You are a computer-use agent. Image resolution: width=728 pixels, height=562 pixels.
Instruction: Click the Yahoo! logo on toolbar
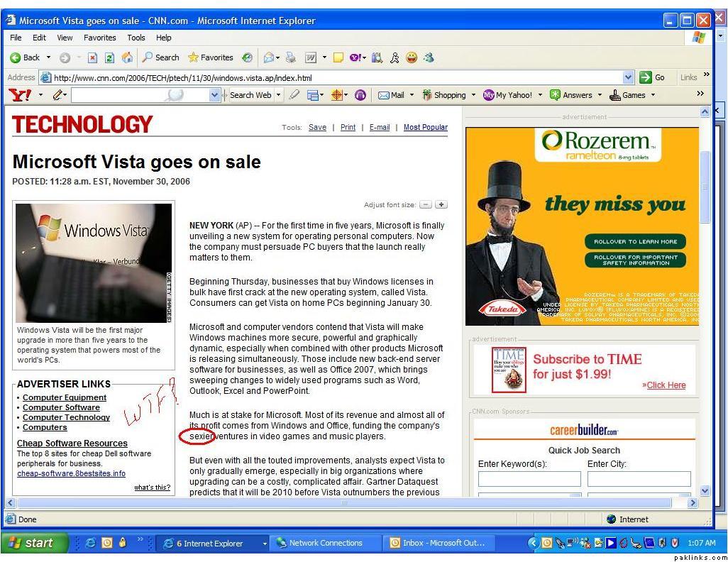[21, 95]
